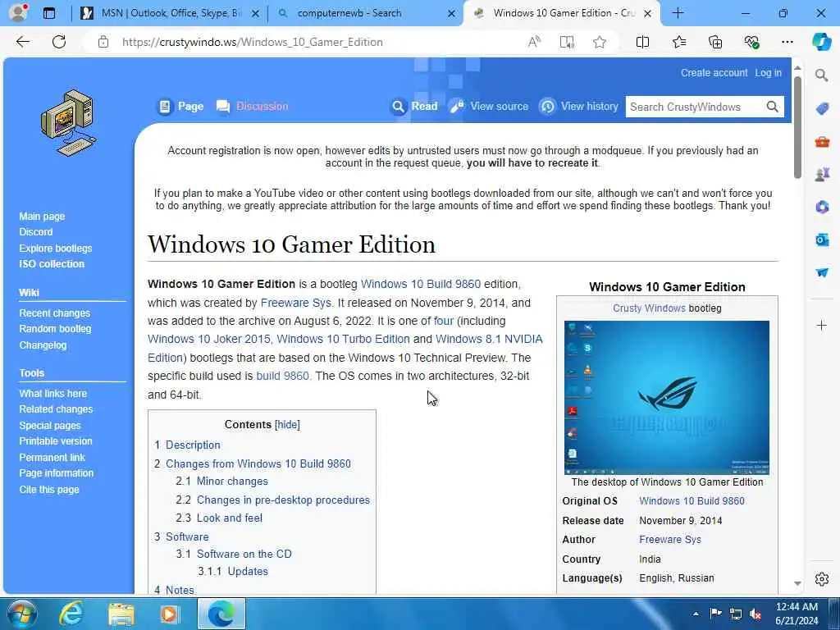
Task: Open the View history tab
Action: pos(578,107)
